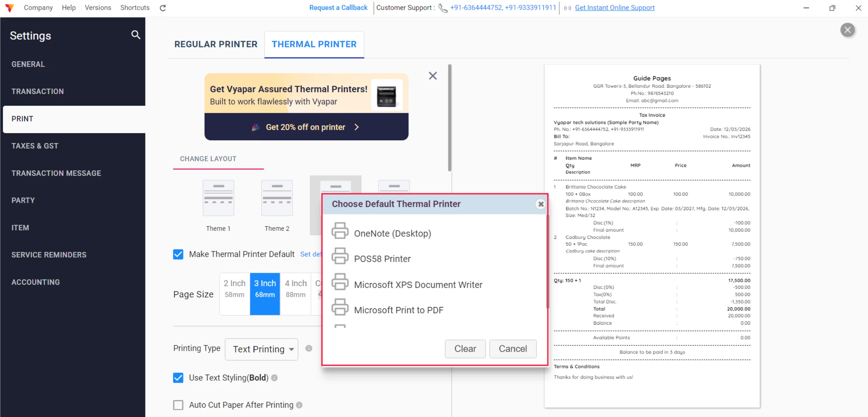
Task: Select the Change Layout tab
Action: coord(208,159)
